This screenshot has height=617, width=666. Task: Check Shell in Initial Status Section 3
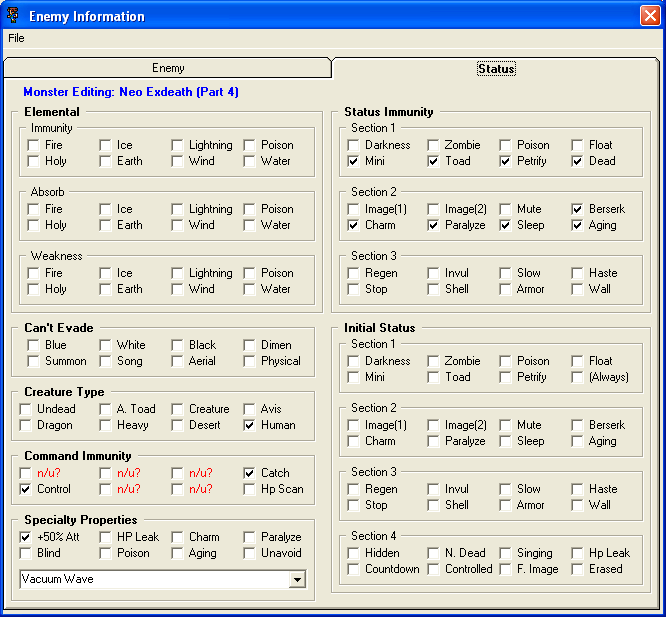click(433, 505)
